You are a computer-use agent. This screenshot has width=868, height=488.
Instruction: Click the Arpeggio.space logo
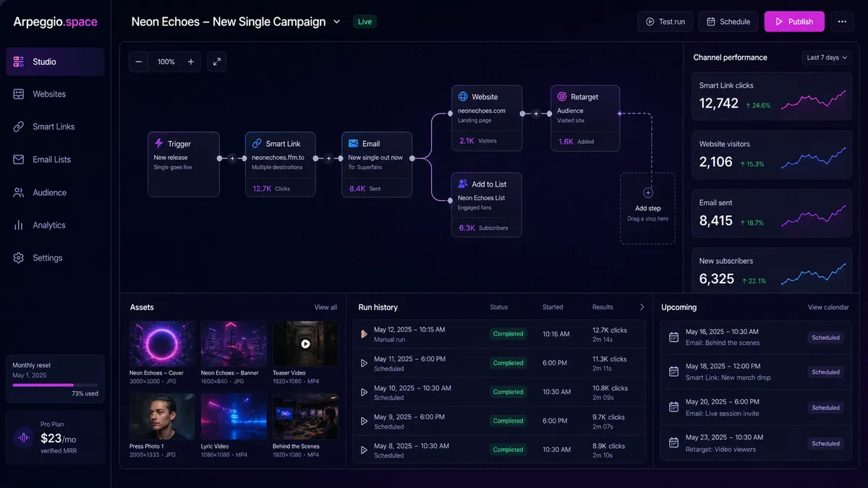coord(55,22)
